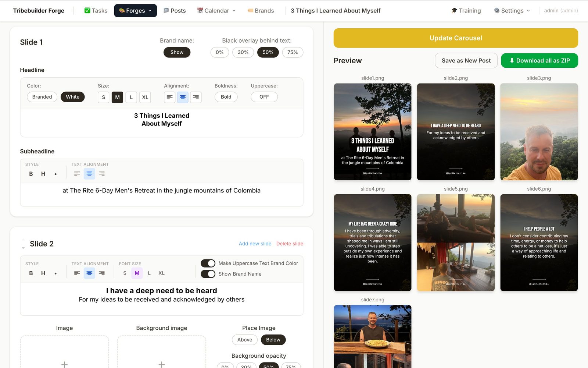
Task: Align Subheadline text left
Action: click(x=77, y=174)
